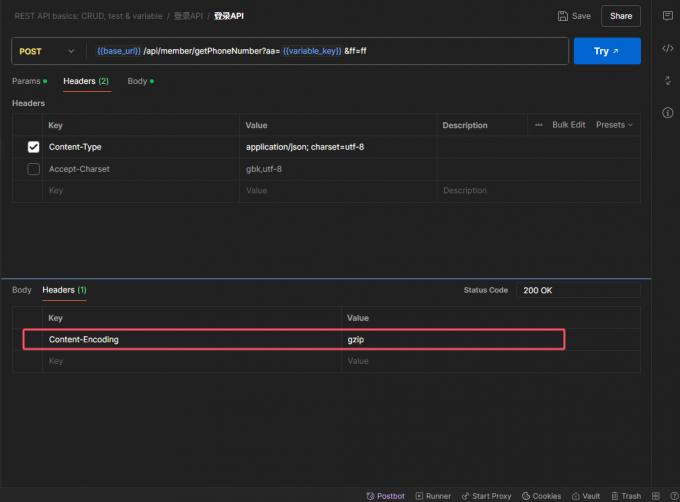Open Runner in the status bar
Viewport: 680px width, 502px height.
(x=433, y=496)
